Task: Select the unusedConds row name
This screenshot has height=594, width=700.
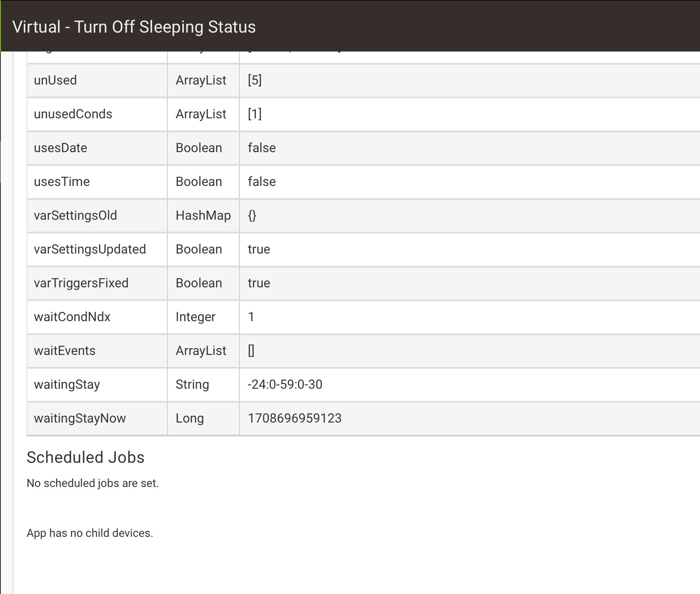Action: click(73, 114)
